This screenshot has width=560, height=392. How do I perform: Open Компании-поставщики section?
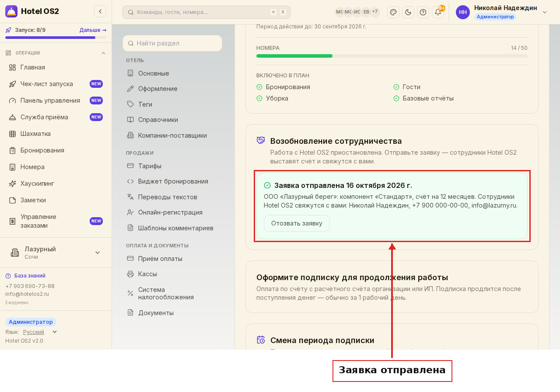pos(172,135)
